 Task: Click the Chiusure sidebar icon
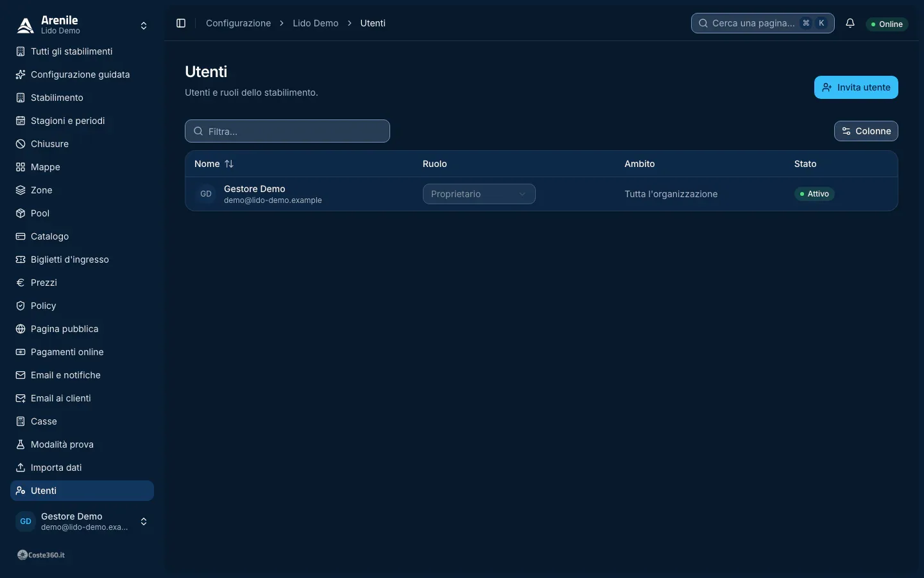point(21,144)
